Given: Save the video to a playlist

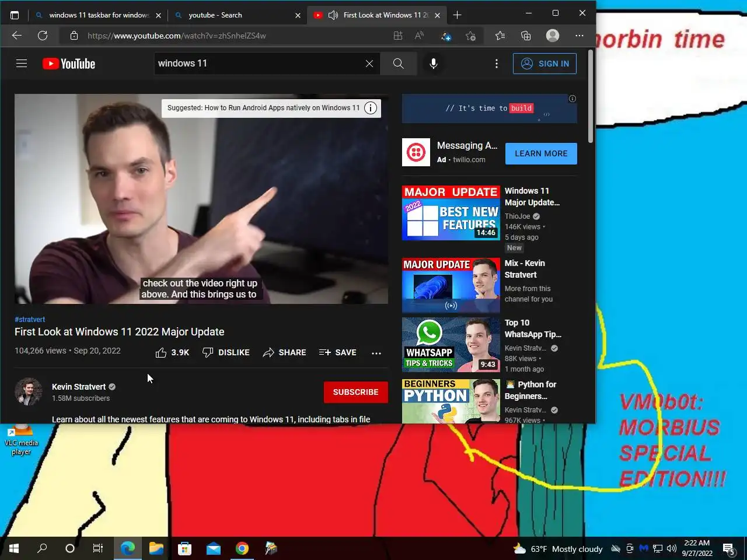Looking at the screenshot, I should 338,352.
